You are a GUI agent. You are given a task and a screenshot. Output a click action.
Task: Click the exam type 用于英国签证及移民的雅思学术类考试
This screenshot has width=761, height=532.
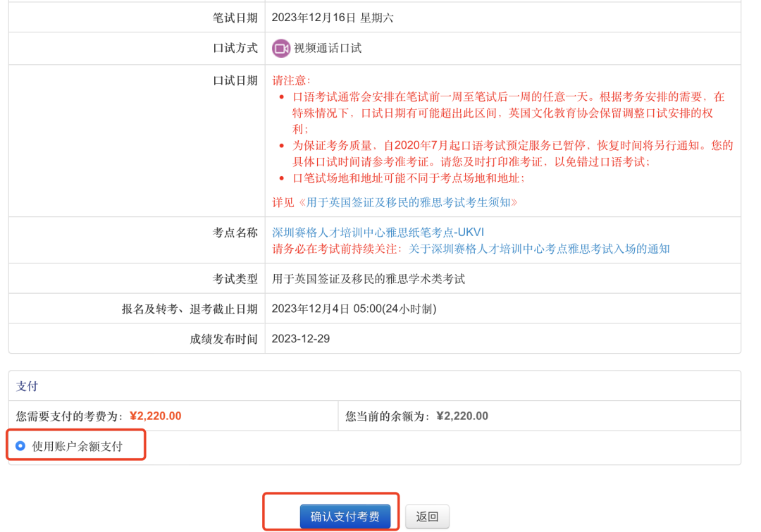pos(369,279)
